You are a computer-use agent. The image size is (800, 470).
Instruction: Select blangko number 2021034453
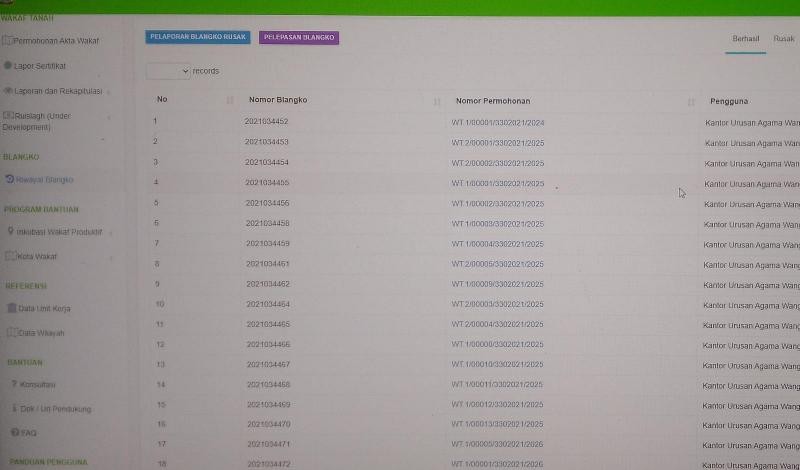pos(267,141)
